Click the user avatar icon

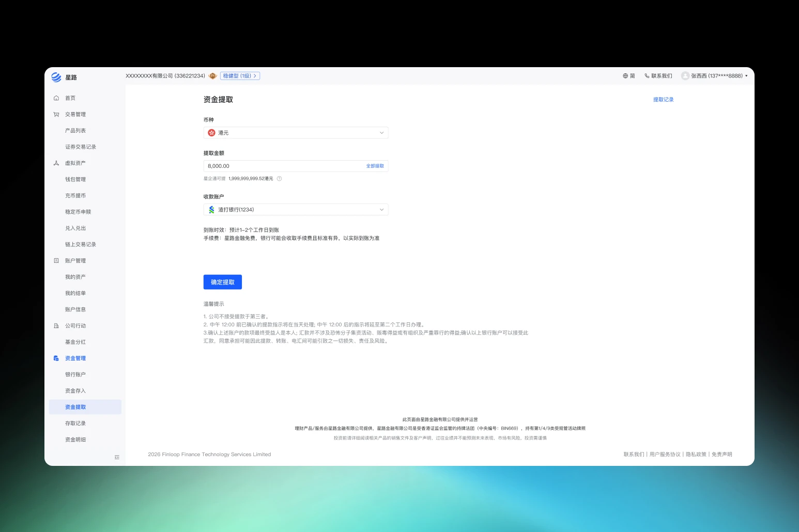pyautogui.click(x=685, y=76)
